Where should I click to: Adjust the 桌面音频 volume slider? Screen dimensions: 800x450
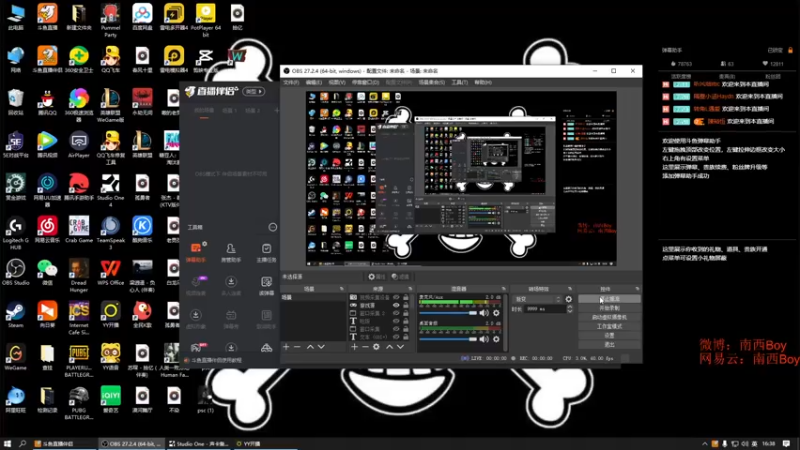(x=448, y=339)
